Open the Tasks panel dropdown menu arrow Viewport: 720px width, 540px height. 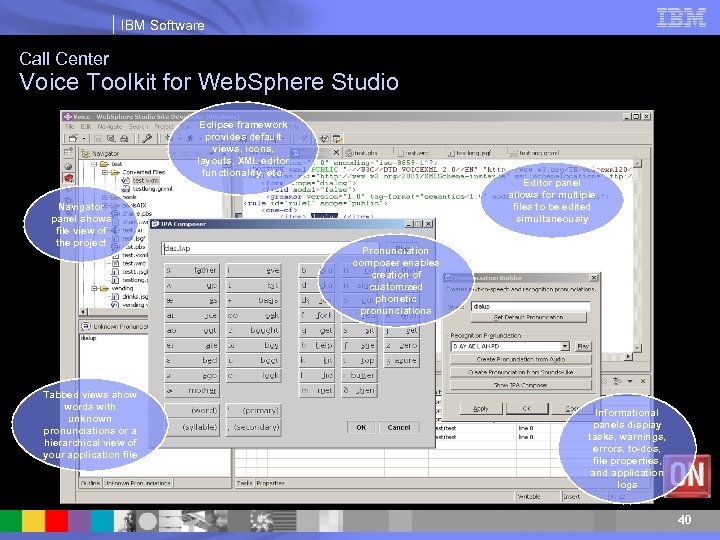630,381
